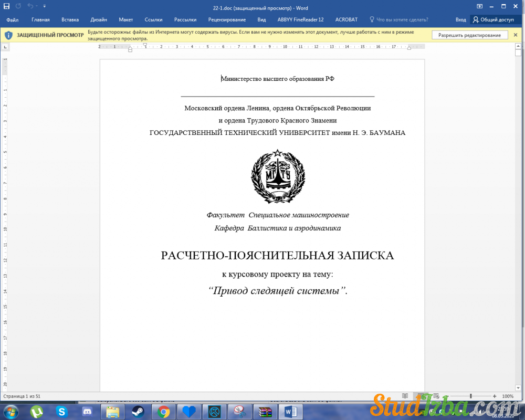Open Skype from the taskbar
Image resolution: width=525 pixels, height=420 pixels.
[x=61, y=412]
